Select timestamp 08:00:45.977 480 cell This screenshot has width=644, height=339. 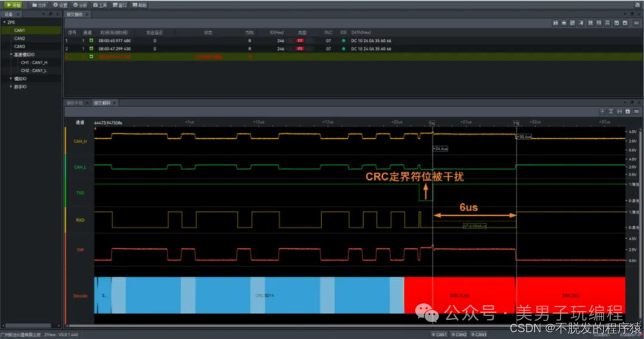tap(114, 41)
